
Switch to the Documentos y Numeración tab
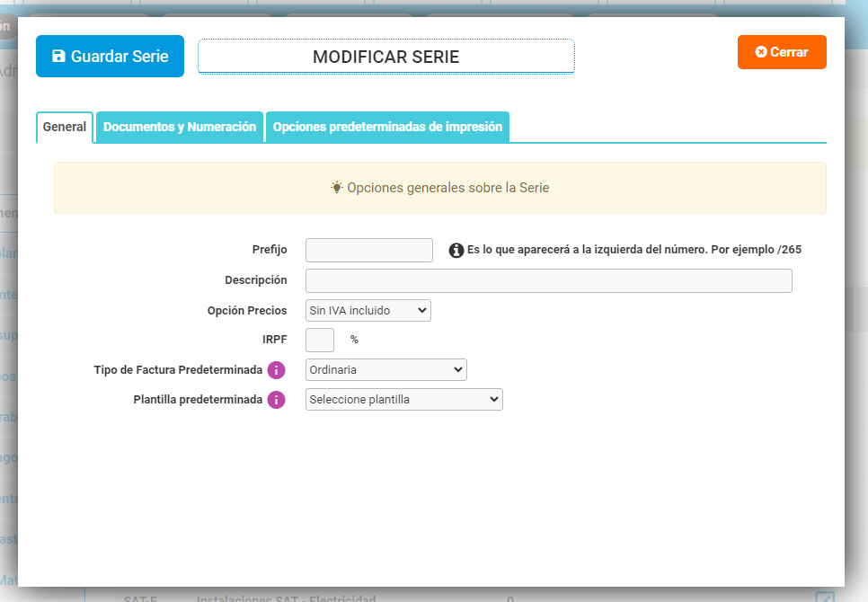(x=181, y=127)
